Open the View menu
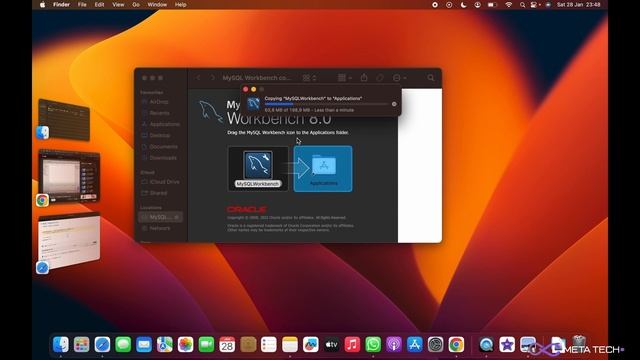This screenshot has height=360, width=640. (x=118, y=4)
